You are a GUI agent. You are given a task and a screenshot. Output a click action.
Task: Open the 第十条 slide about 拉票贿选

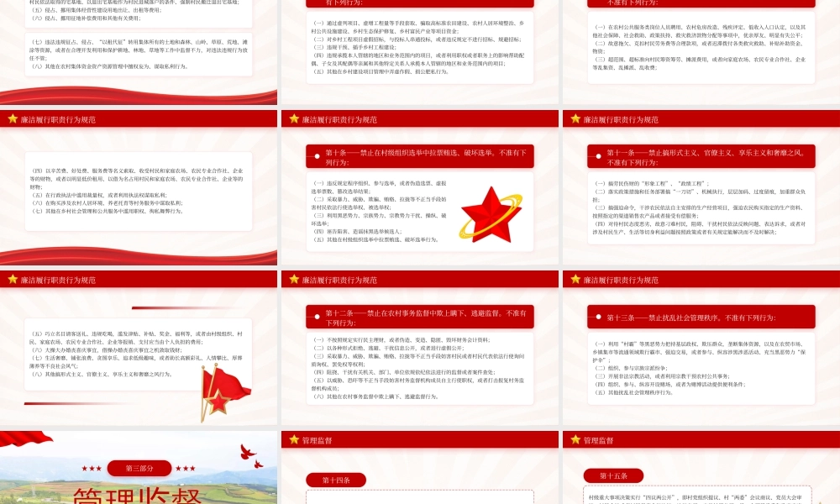tap(419, 187)
